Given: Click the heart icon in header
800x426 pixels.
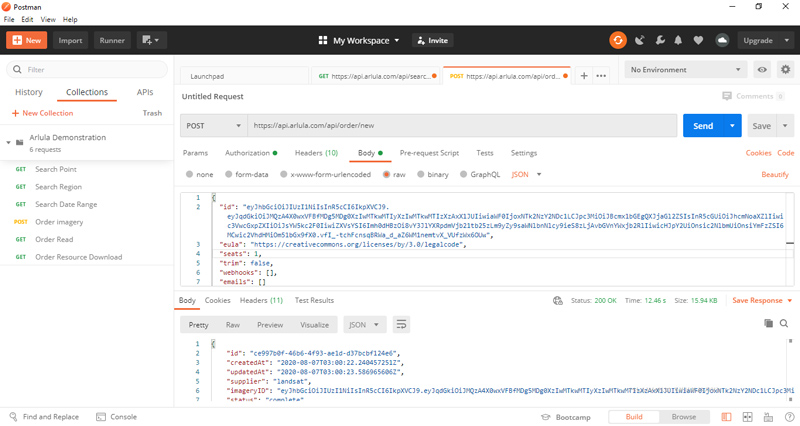Looking at the screenshot, I should coord(698,40).
